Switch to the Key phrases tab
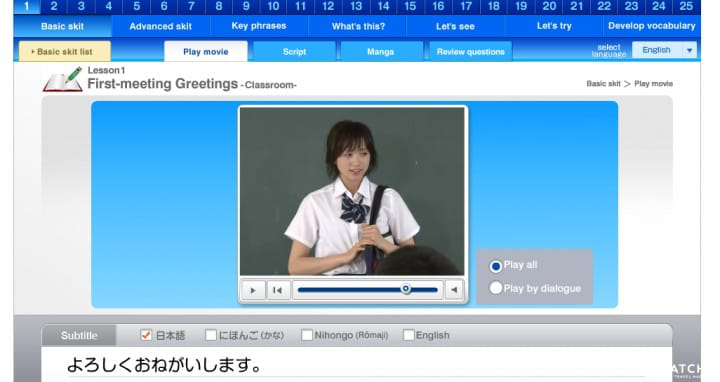 [259, 26]
